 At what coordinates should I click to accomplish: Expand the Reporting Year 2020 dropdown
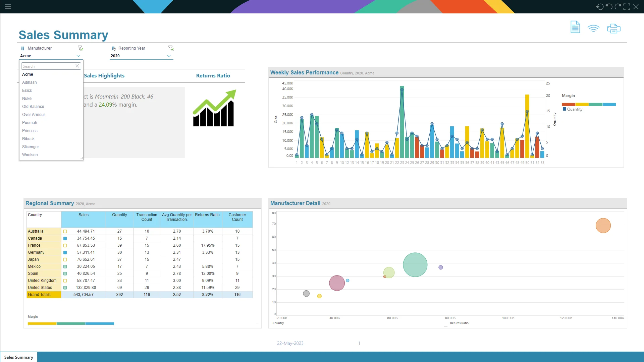coord(169,56)
